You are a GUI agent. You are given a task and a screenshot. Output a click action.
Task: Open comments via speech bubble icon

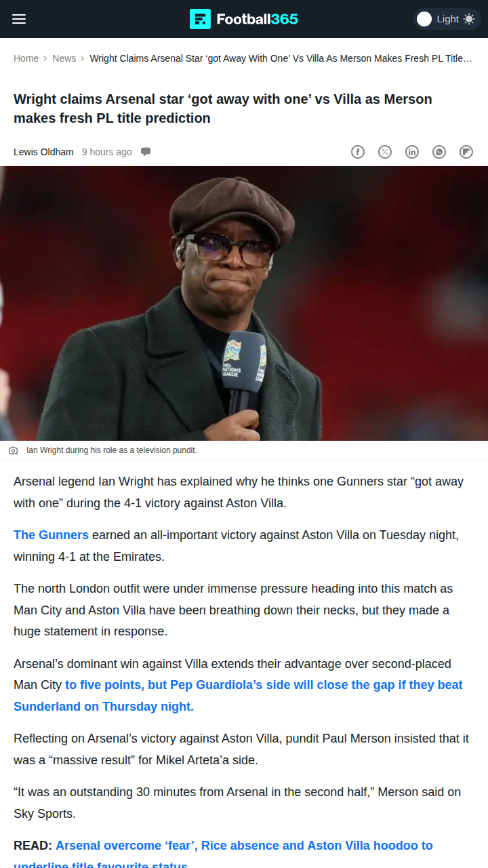click(146, 152)
